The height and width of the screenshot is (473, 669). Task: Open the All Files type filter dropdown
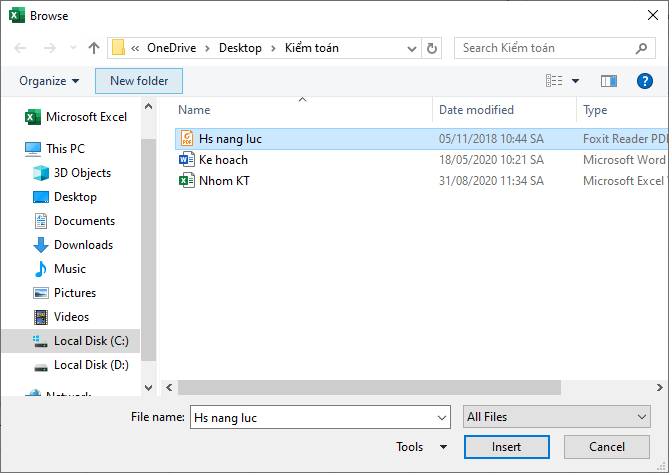pos(557,417)
